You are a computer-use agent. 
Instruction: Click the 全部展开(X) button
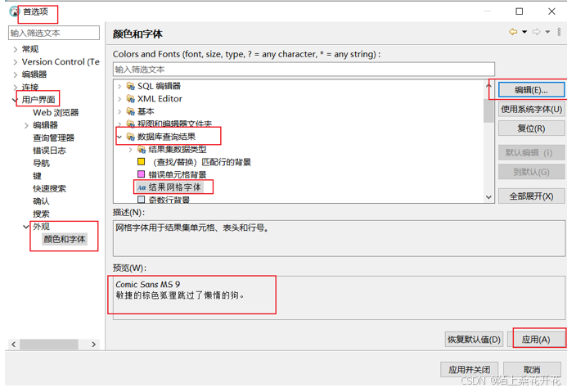pyautogui.click(x=531, y=196)
